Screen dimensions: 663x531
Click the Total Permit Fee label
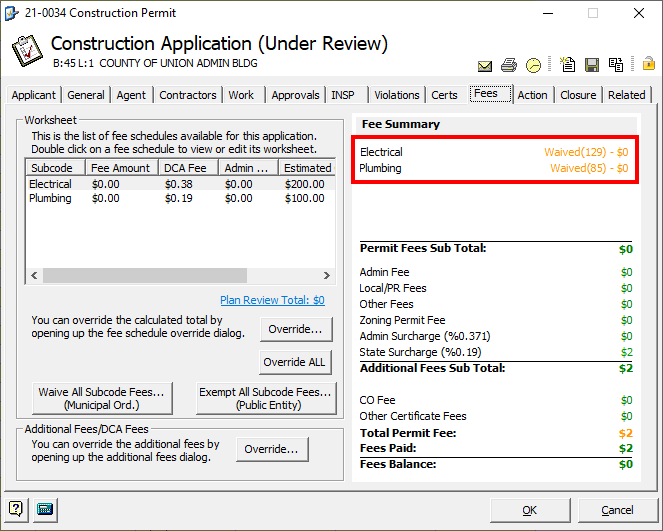pyautogui.click(x=408, y=433)
